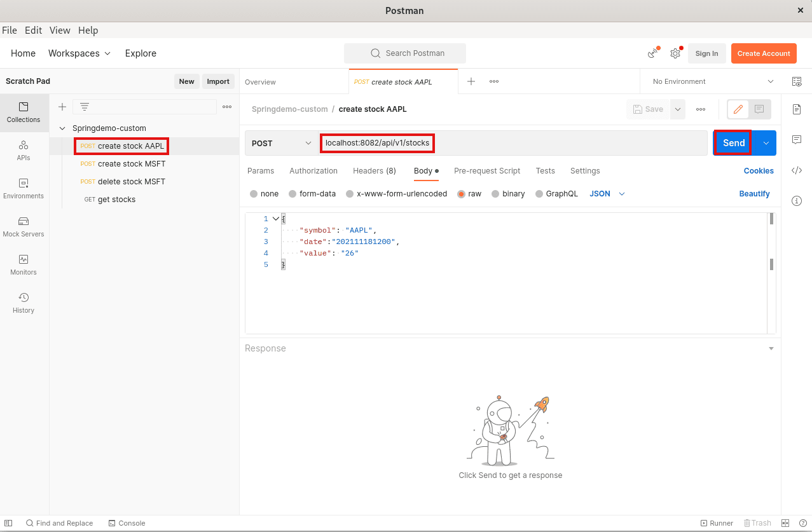Switch to the Tests tab
Screen dimensions: 812x532
546,171
